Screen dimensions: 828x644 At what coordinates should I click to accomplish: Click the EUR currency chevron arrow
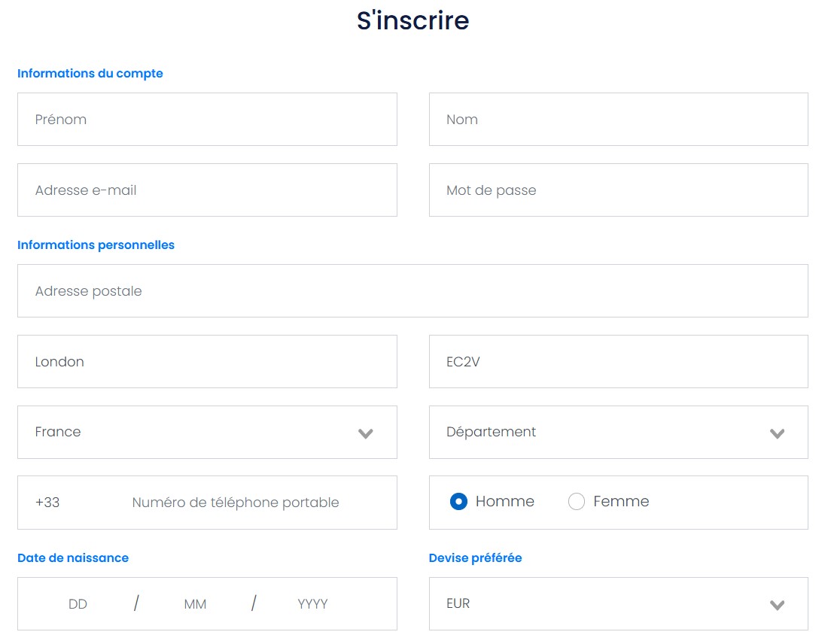(x=777, y=605)
